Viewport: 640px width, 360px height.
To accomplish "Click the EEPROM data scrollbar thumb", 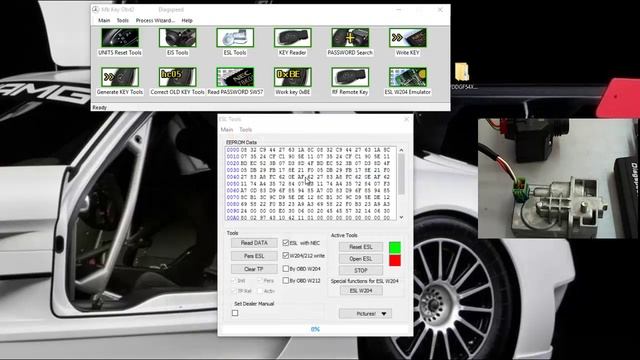I will pos(402,175).
